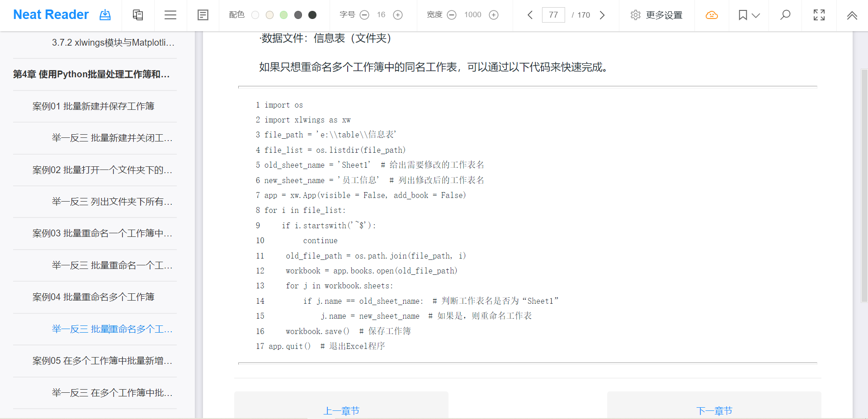Open 举一反三 批量新建并关闭工... entry
Image resolution: width=868 pixels, height=419 pixels.
point(112,138)
